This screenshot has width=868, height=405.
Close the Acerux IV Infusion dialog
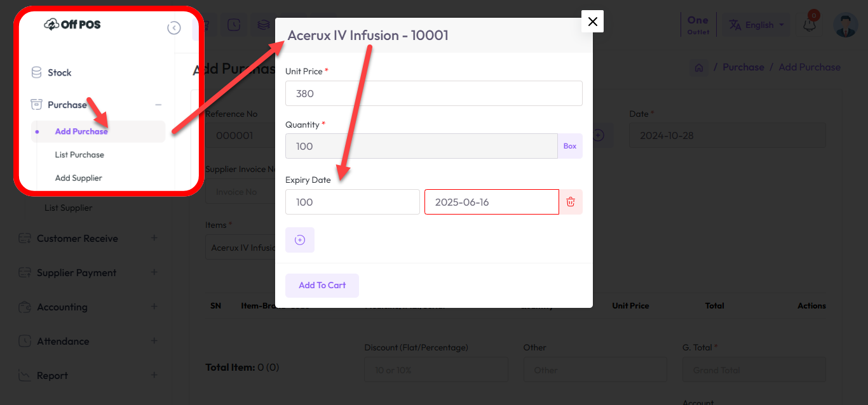592,22
